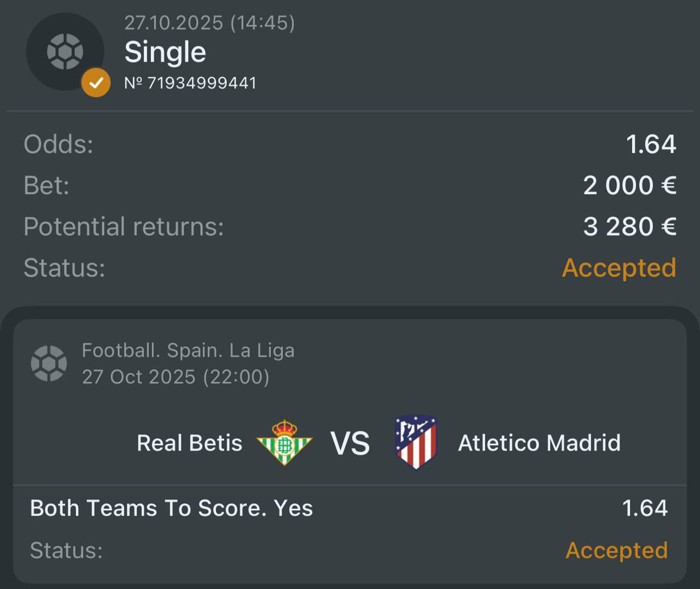Open Football. Spain. La Liga league label

tap(188, 351)
